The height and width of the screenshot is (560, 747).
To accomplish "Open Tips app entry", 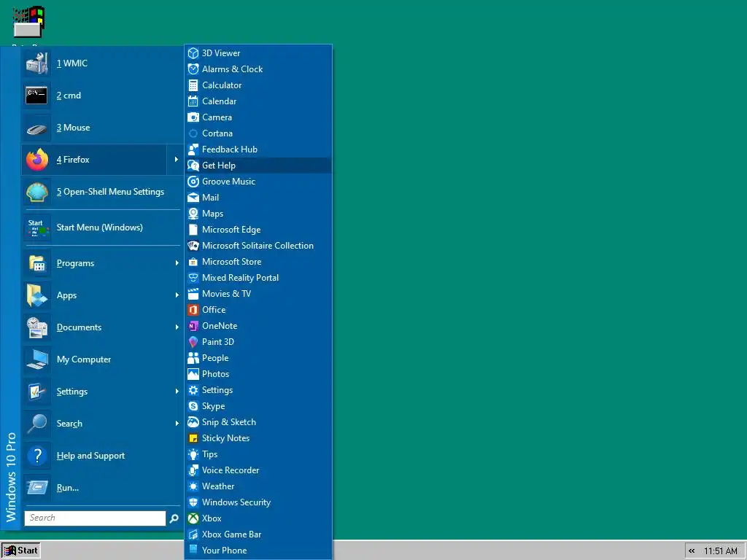I will point(258,454).
